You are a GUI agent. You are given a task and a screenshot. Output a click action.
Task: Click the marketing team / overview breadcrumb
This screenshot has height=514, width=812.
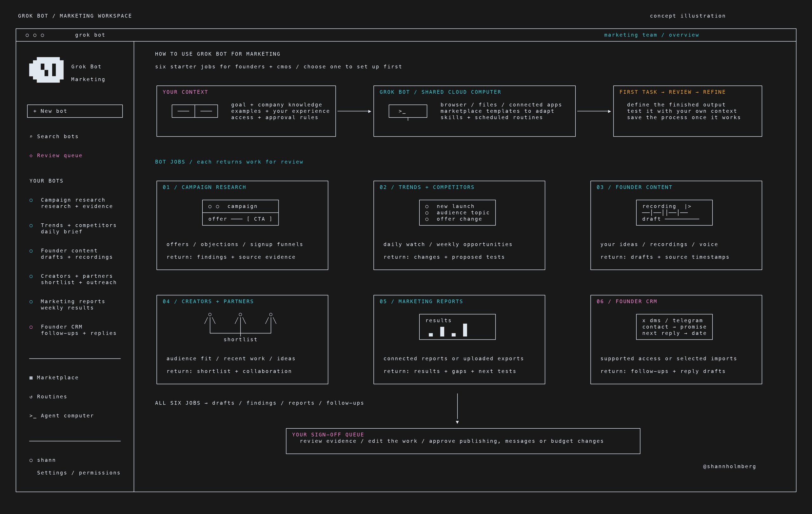[652, 35]
